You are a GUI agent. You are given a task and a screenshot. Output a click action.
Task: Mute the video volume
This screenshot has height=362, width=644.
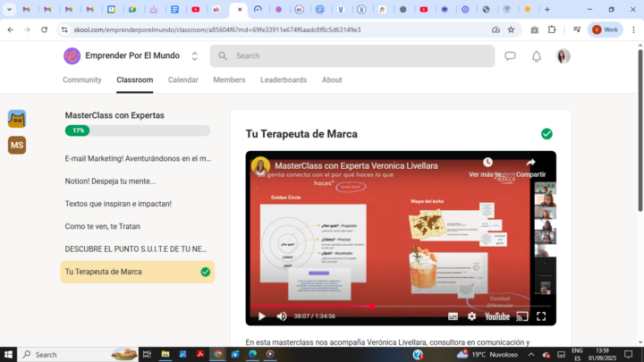[282, 316]
